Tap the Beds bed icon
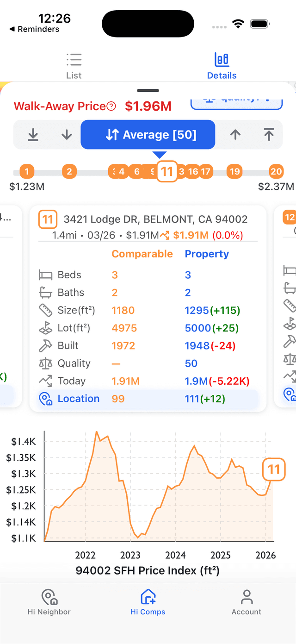This screenshot has width=296, height=644. coord(45,275)
